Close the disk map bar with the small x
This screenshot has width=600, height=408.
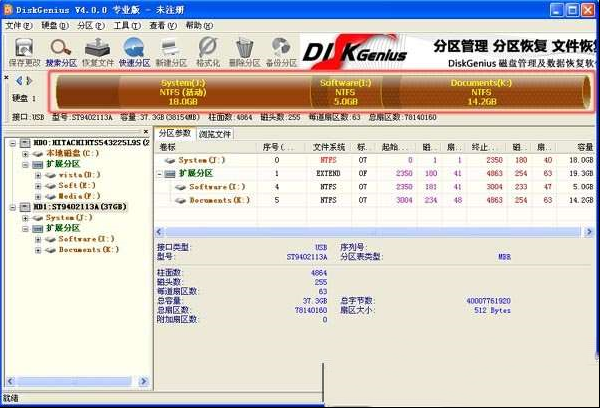coord(6,77)
